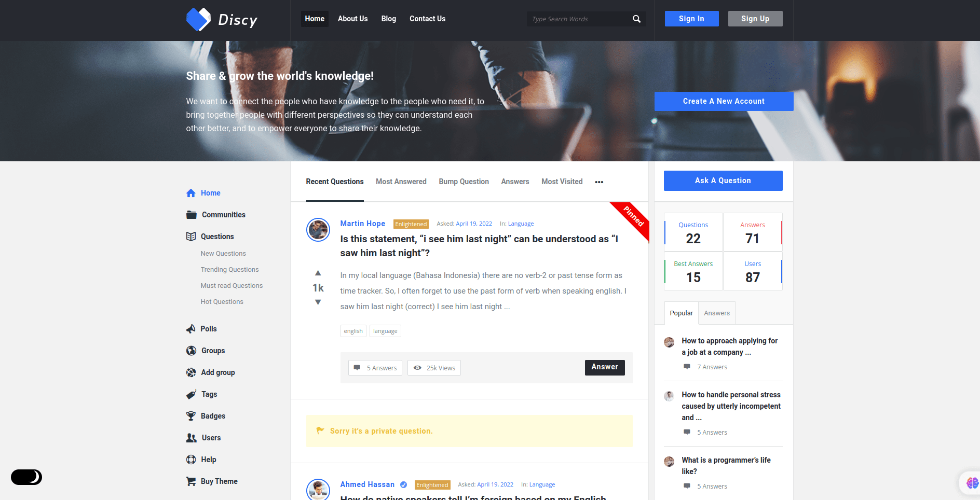Click the search magnifier icon
The height and width of the screenshot is (500, 980).
(x=636, y=19)
